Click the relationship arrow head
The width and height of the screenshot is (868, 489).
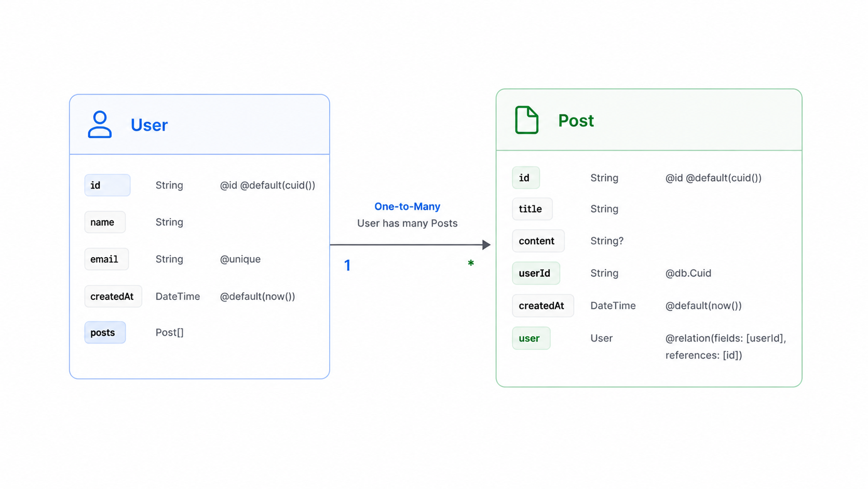(x=486, y=245)
